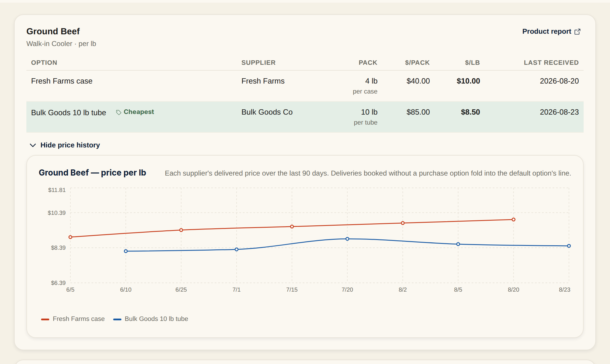
Task: Toggle Bulk Goods 10 lb tube legend entry
Action: pyautogui.click(x=150, y=319)
